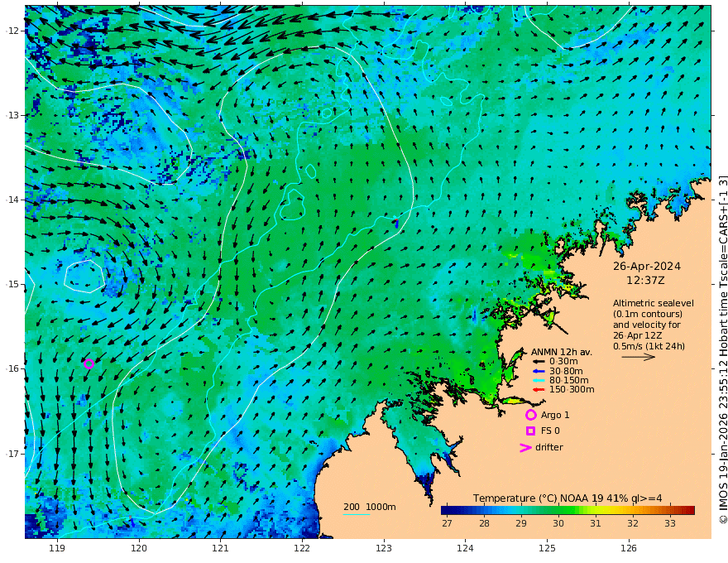Screen dimensions: 728x563
Task: Click the longitude label '119'
Action: click(x=57, y=548)
